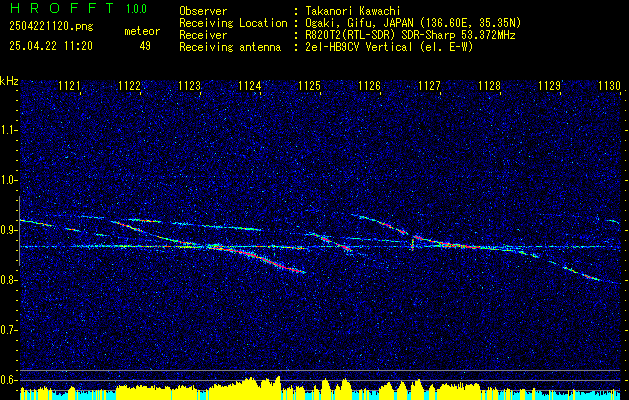Click observer name Takanori Kawachi
The width and height of the screenshot is (629, 400).
pyautogui.click(x=353, y=11)
